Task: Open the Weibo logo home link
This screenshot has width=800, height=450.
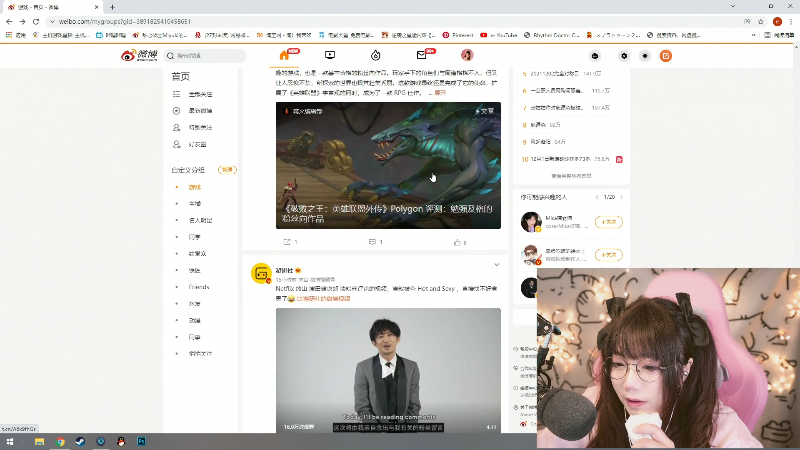Action: point(139,55)
